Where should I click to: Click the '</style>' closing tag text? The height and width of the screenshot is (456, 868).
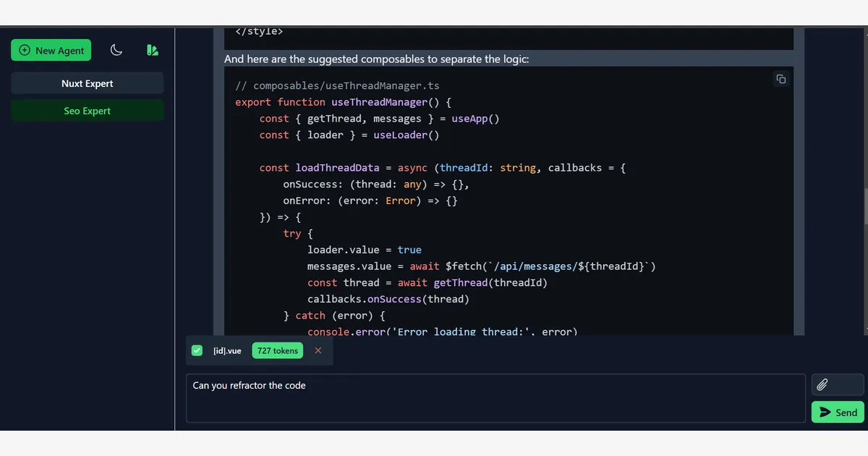click(259, 32)
